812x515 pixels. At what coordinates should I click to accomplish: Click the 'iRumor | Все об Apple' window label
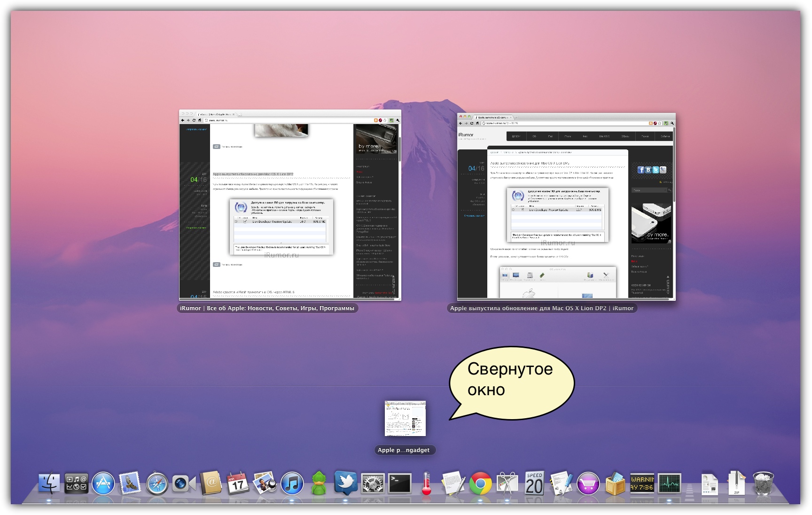pyautogui.click(x=267, y=308)
